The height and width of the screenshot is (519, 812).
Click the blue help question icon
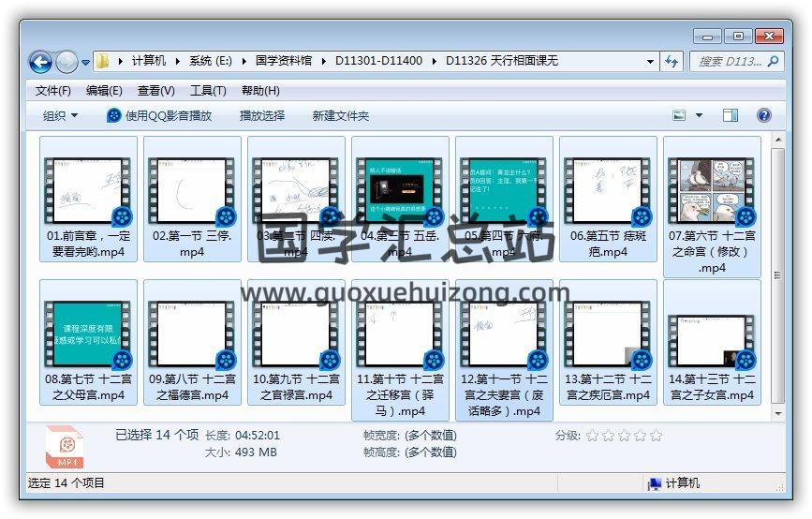(764, 115)
